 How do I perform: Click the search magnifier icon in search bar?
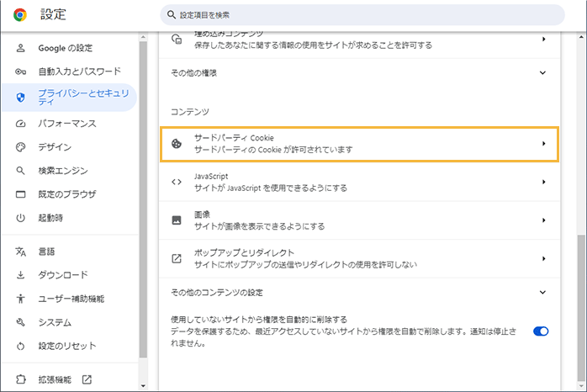click(x=172, y=15)
